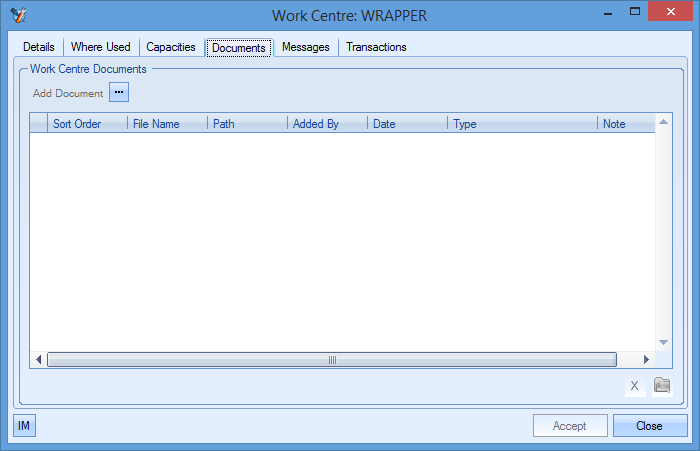The width and height of the screenshot is (700, 451).
Task: Click the Type column header
Action: point(521,124)
